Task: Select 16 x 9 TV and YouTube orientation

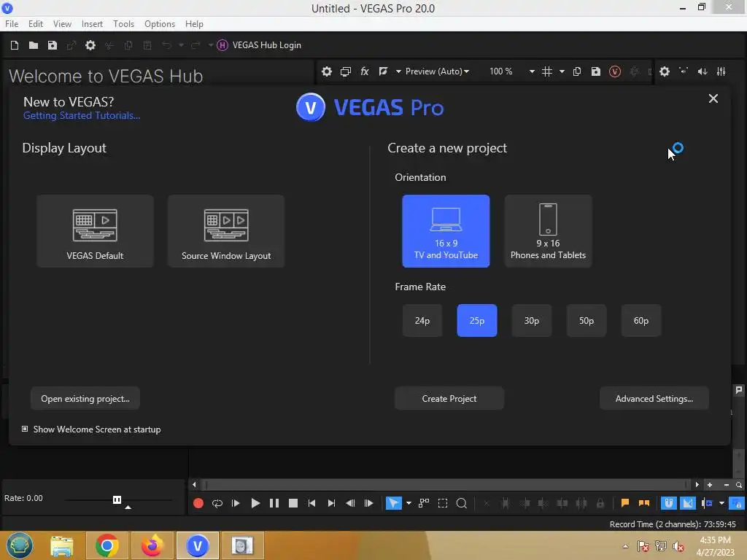Action: (446, 231)
